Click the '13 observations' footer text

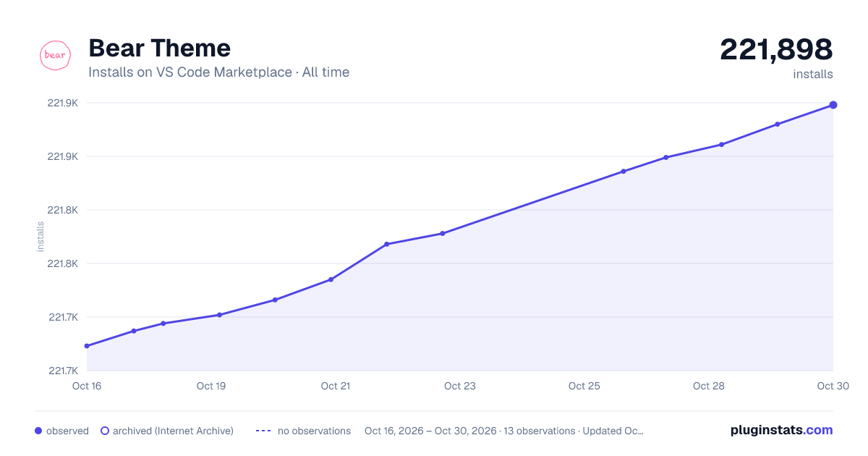point(539,431)
